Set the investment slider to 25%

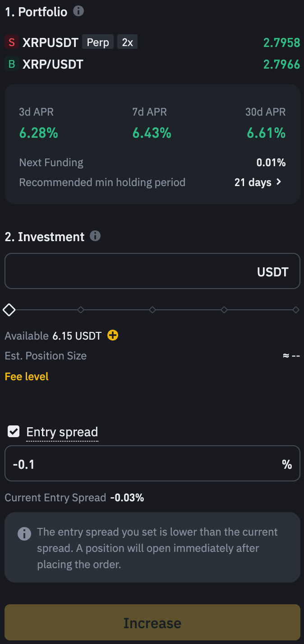click(81, 310)
